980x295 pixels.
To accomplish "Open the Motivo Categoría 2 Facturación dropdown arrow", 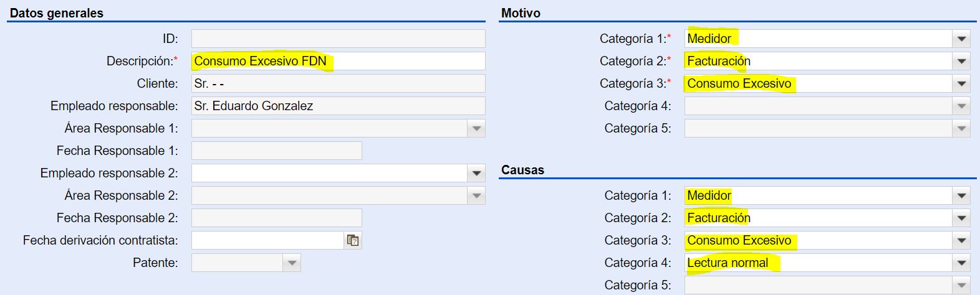I will tap(961, 61).
